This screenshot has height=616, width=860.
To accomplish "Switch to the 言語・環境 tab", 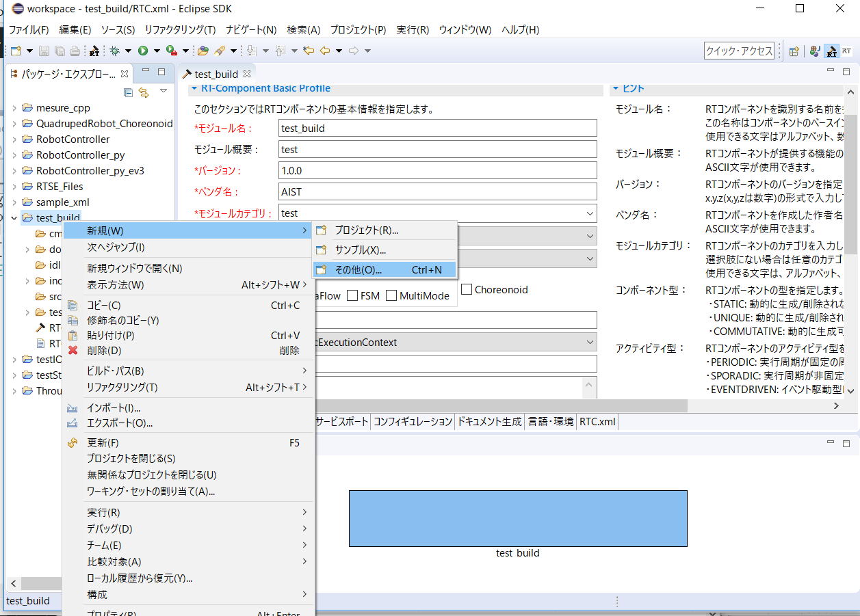I will [551, 422].
